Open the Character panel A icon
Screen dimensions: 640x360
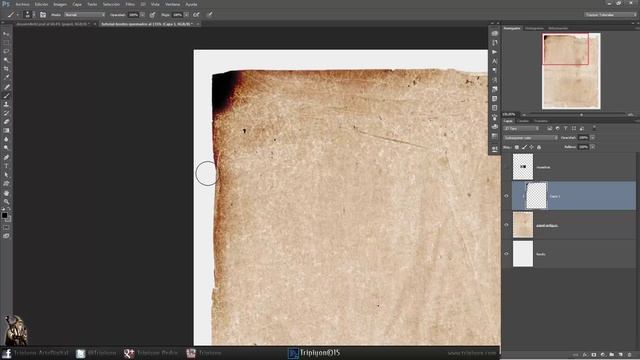[x=495, y=61]
